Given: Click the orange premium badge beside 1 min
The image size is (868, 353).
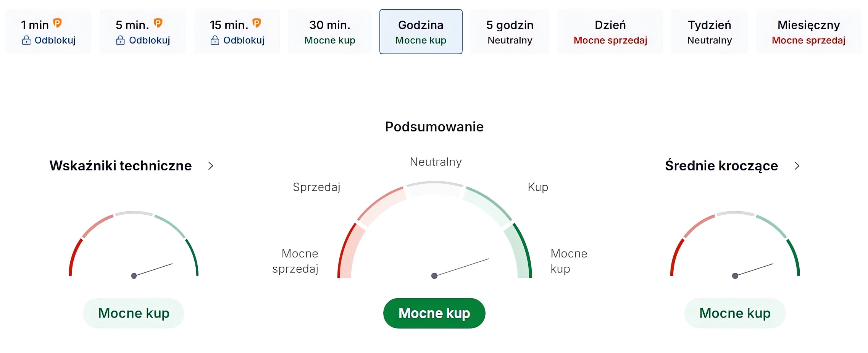Looking at the screenshot, I should [x=57, y=23].
